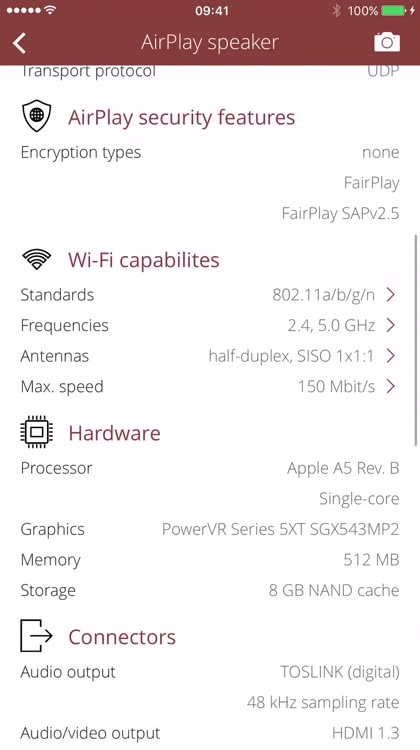Tap the Connectors exit-arrow icon
The image size is (420, 750).
[x=36, y=635]
